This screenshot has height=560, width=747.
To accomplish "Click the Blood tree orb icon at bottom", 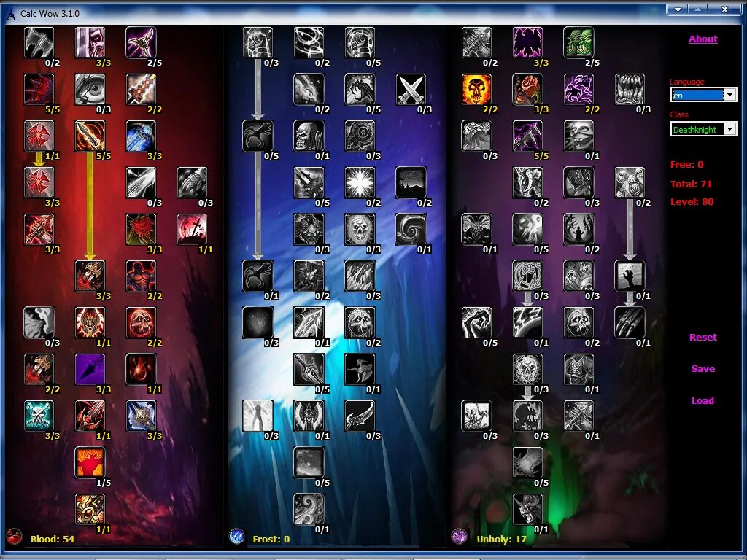I will [x=15, y=537].
